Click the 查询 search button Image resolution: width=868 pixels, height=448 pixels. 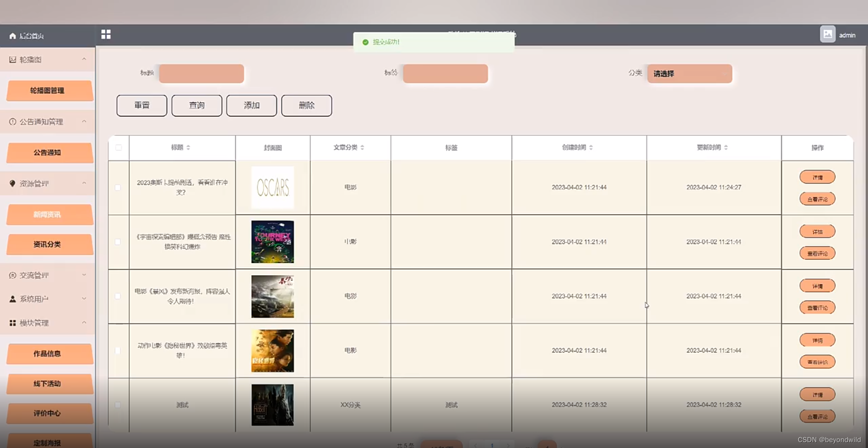point(196,105)
